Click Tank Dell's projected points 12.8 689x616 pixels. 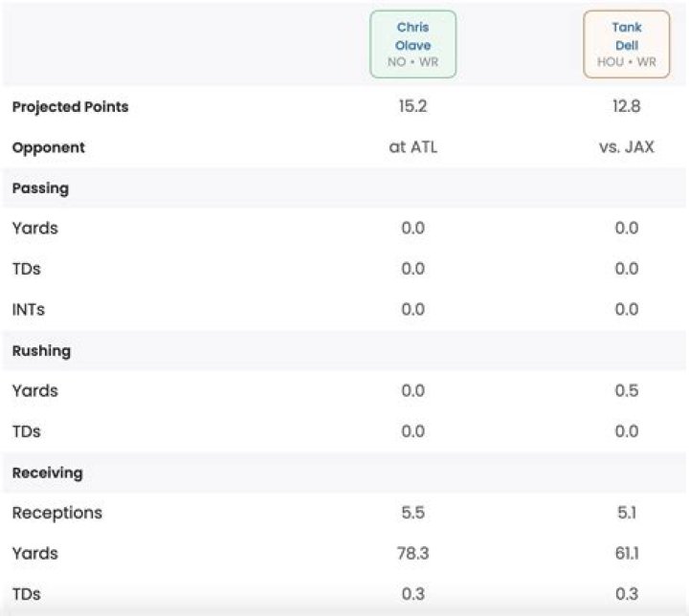[x=626, y=106]
